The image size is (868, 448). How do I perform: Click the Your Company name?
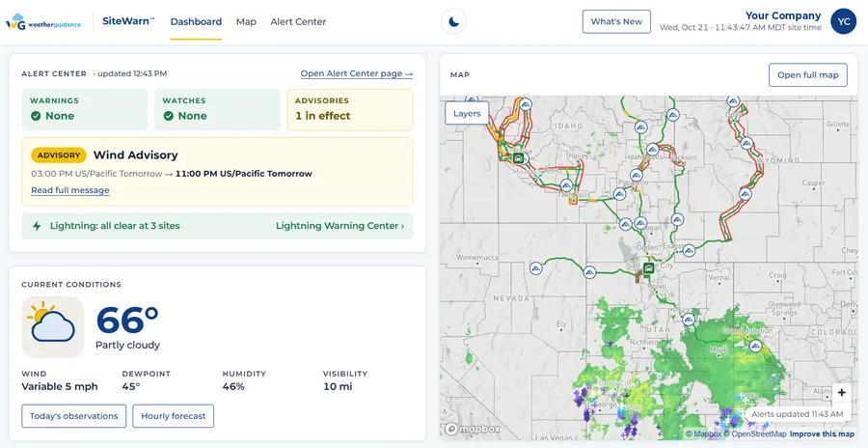(783, 15)
